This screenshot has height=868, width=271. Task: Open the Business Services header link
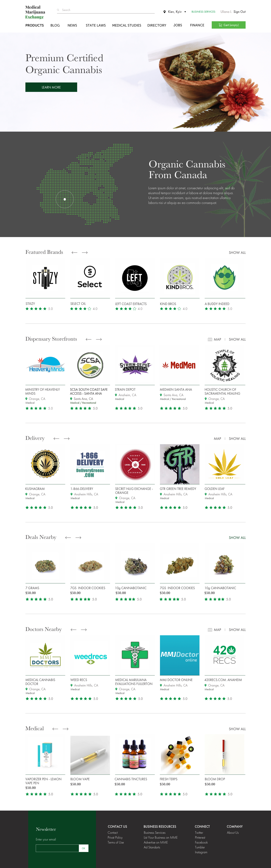203,12
